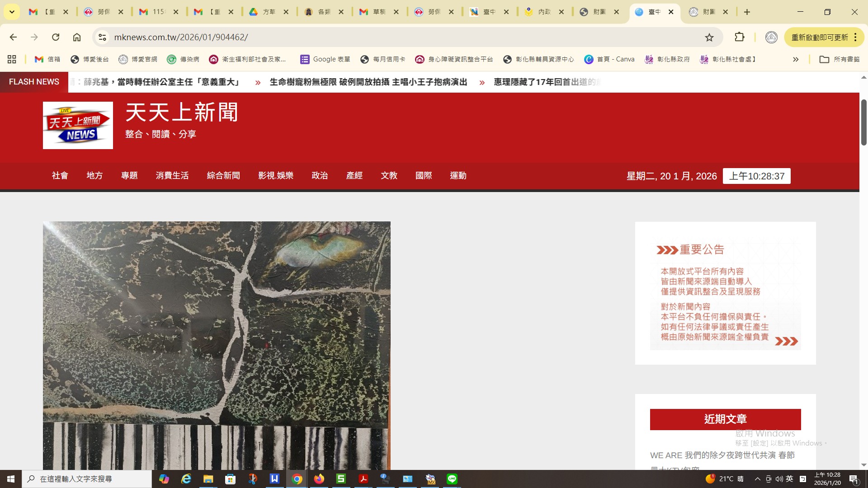This screenshot has width=868, height=488.
Task: Click the 天天上新聞 NEWS logo image
Action: tap(78, 125)
